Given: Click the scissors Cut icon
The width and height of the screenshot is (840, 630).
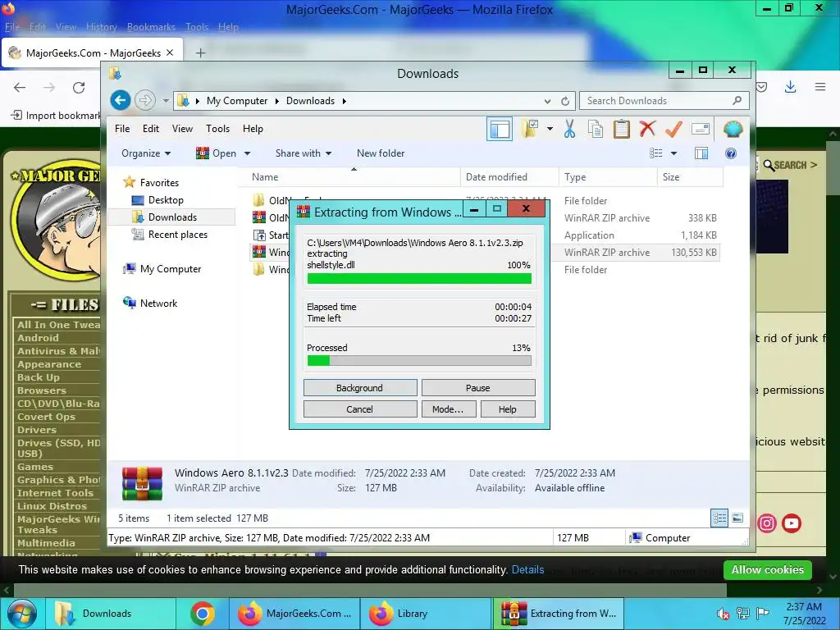Looking at the screenshot, I should coord(569,129).
